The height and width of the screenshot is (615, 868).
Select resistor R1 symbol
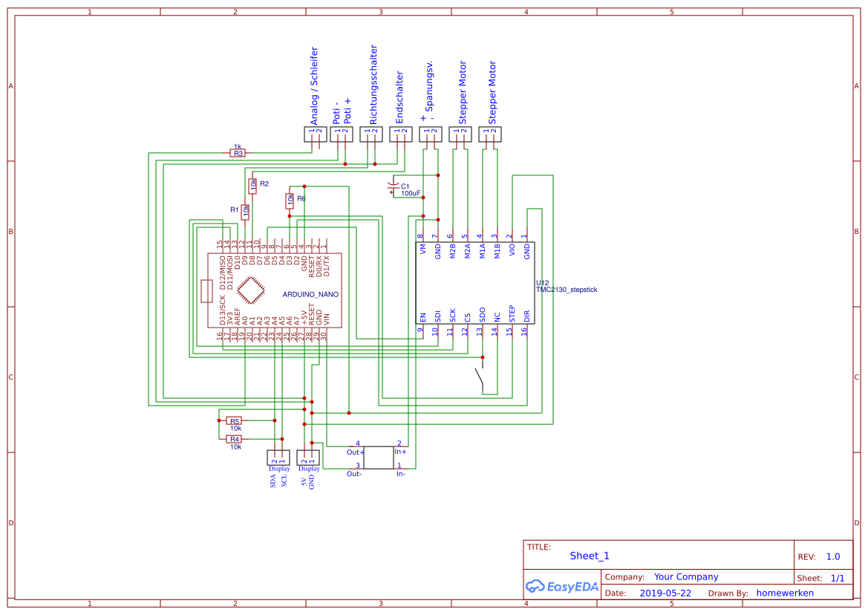click(x=245, y=211)
